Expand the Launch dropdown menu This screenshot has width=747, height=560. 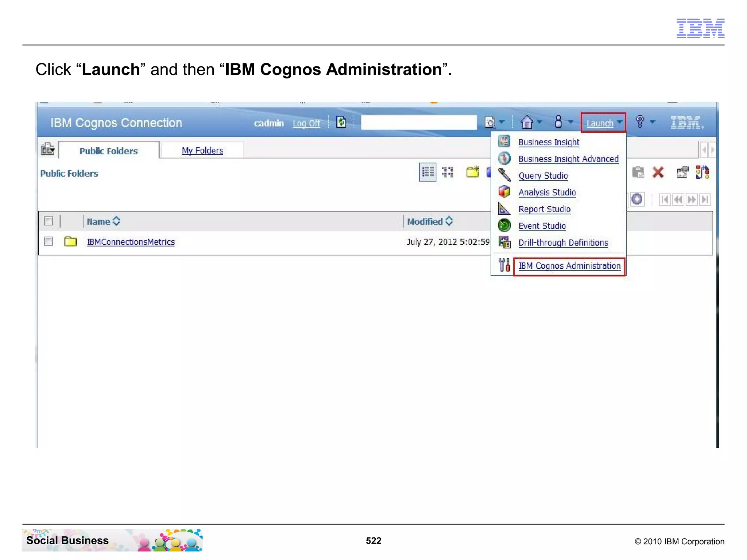[x=603, y=123]
